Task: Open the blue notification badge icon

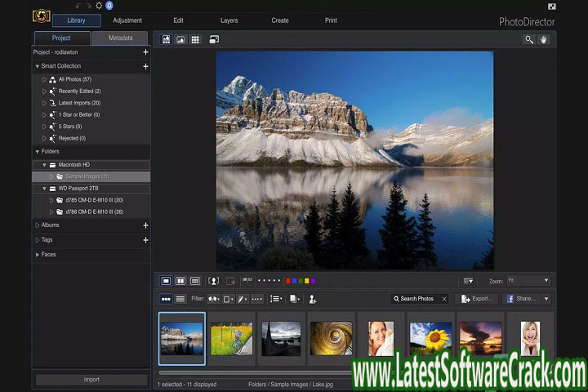Action: pyautogui.click(x=109, y=6)
